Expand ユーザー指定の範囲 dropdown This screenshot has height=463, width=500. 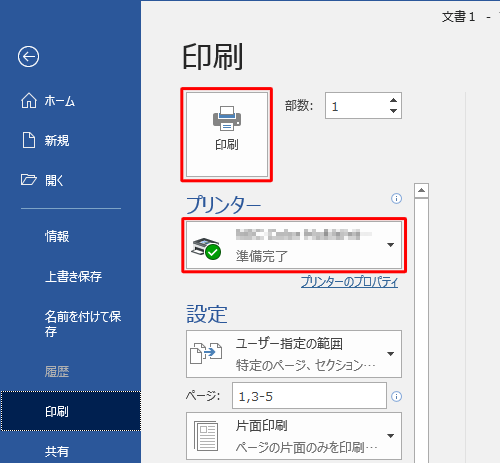click(294, 354)
